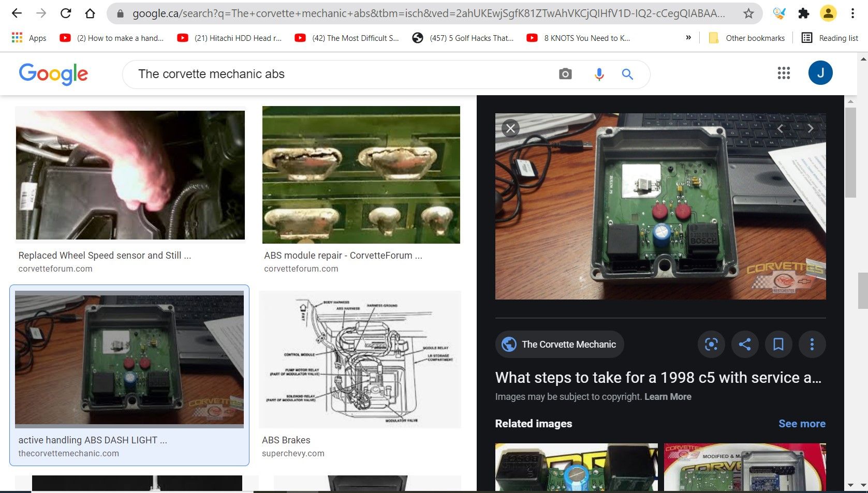Screen dimensions: 868x493
Task: Click the site lock icon in address bar
Action: coord(121,13)
